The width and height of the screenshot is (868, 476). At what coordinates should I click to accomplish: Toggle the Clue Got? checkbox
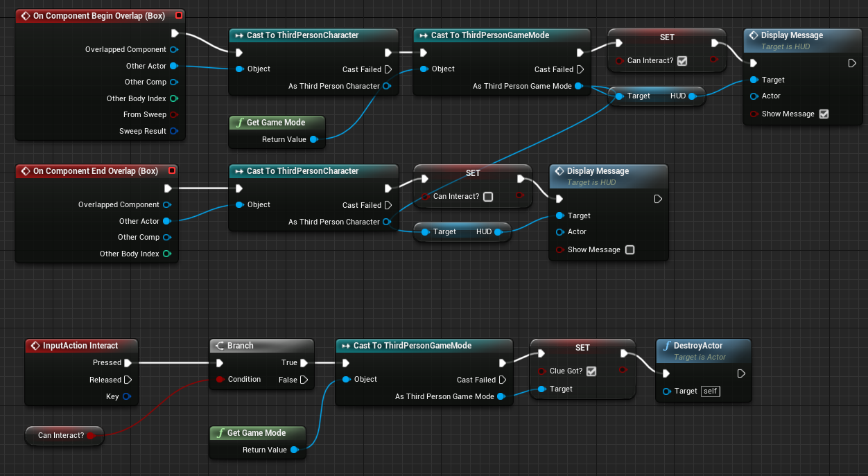point(591,371)
